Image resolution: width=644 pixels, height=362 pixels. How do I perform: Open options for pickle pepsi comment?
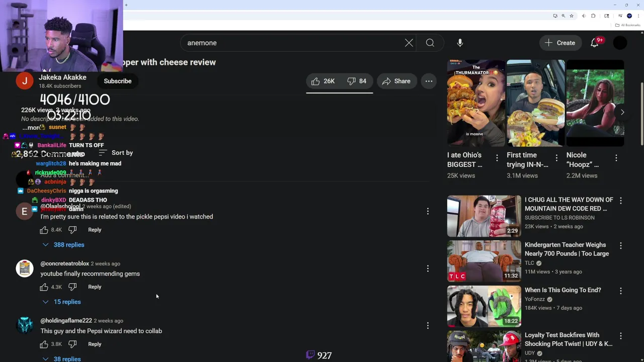(428, 212)
